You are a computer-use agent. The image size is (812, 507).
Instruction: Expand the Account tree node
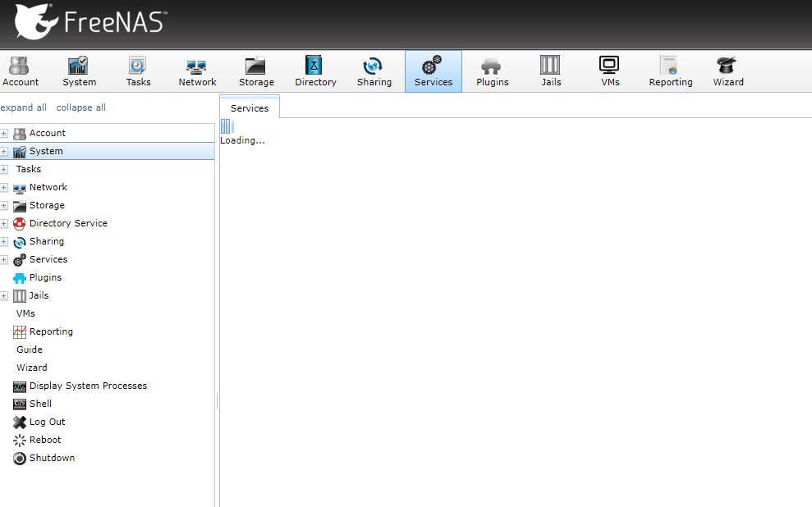[x=3, y=134]
